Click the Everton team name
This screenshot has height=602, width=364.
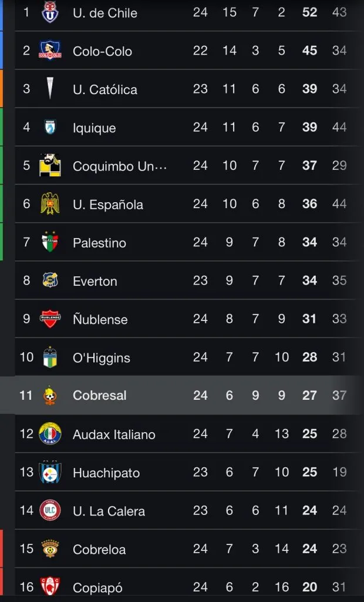(94, 280)
